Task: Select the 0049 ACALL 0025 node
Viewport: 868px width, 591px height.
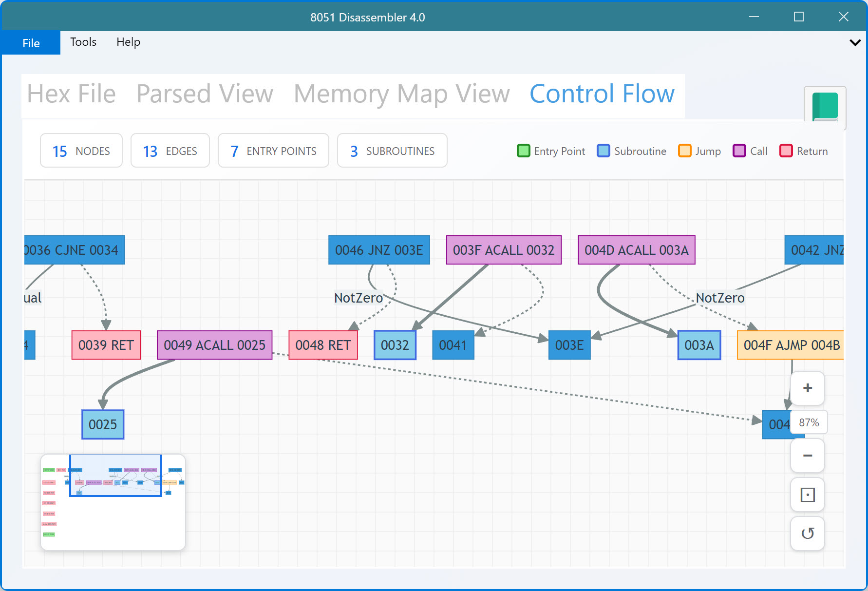Action: pos(214,345)
